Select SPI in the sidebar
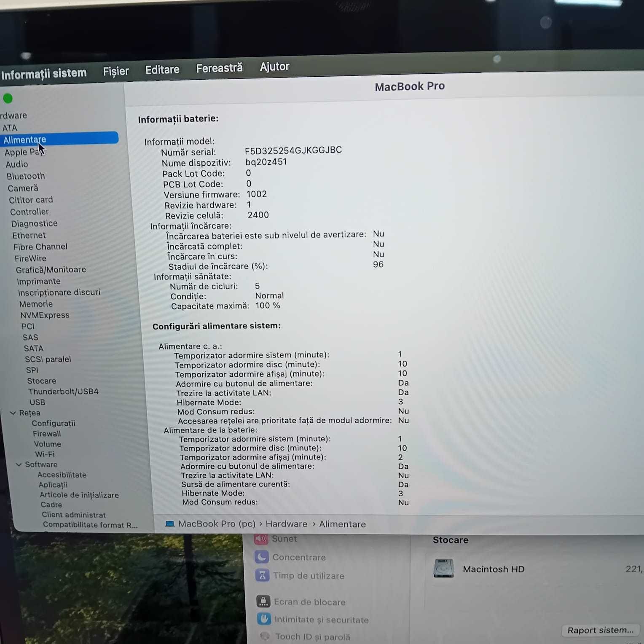This screenshot has width=644, height=644. [32, 370]
